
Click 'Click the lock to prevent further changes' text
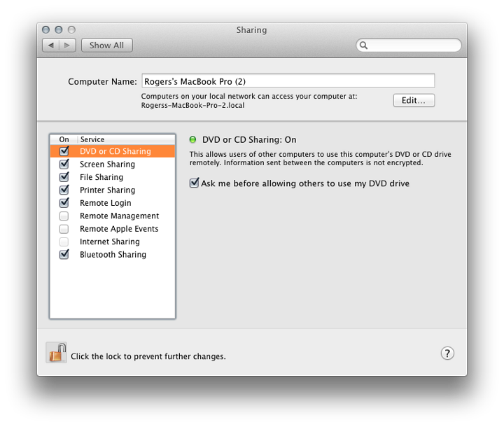pos(148,356)
